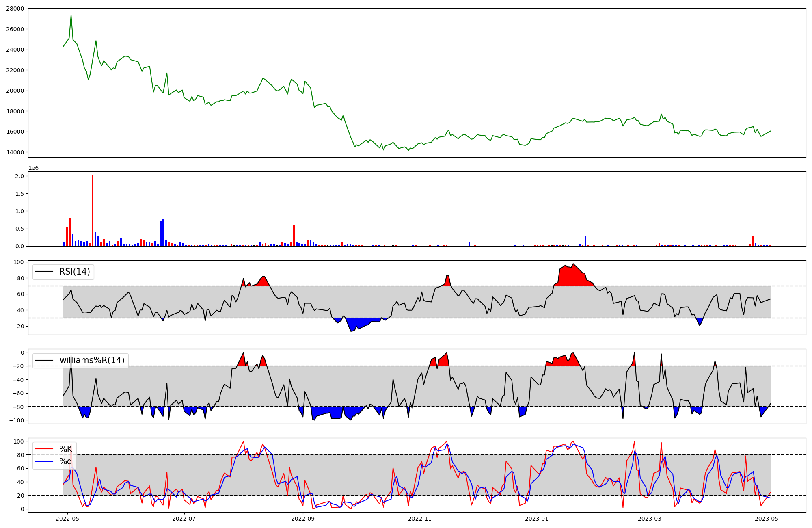Click the RSI(14) legend label
The image size is (812, 528).
pos(75,272)
